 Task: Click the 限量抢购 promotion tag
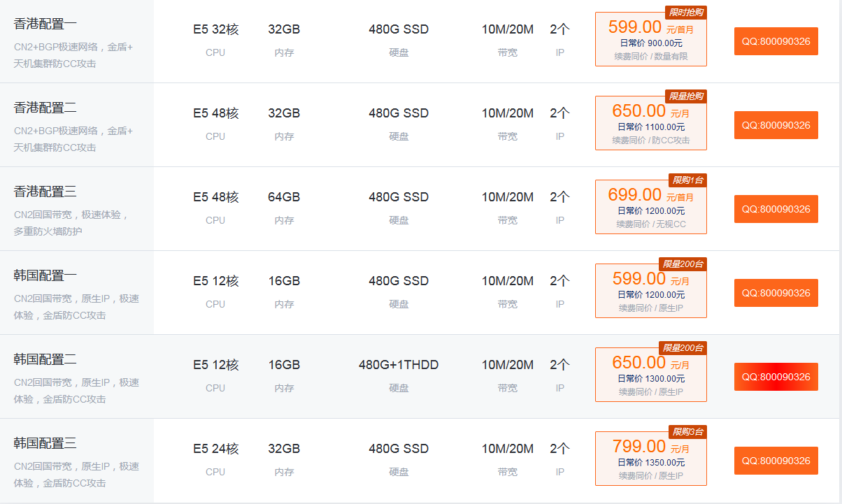tap(685, 96)
